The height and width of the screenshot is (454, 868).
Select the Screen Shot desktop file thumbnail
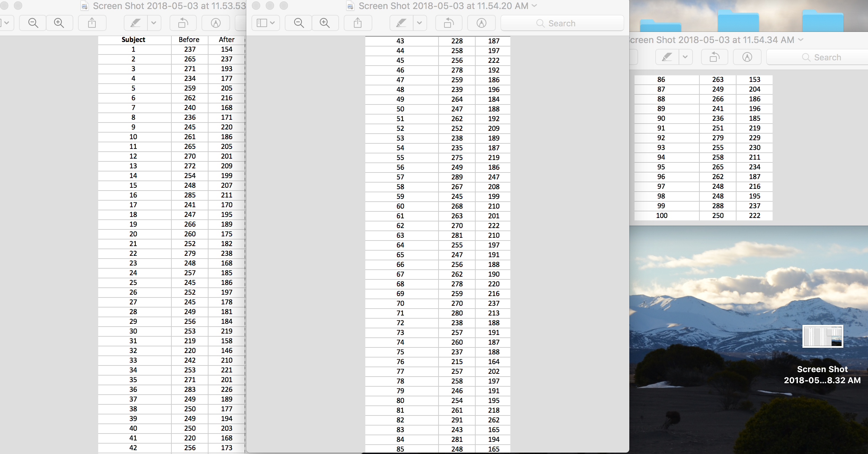coord(823,336)
